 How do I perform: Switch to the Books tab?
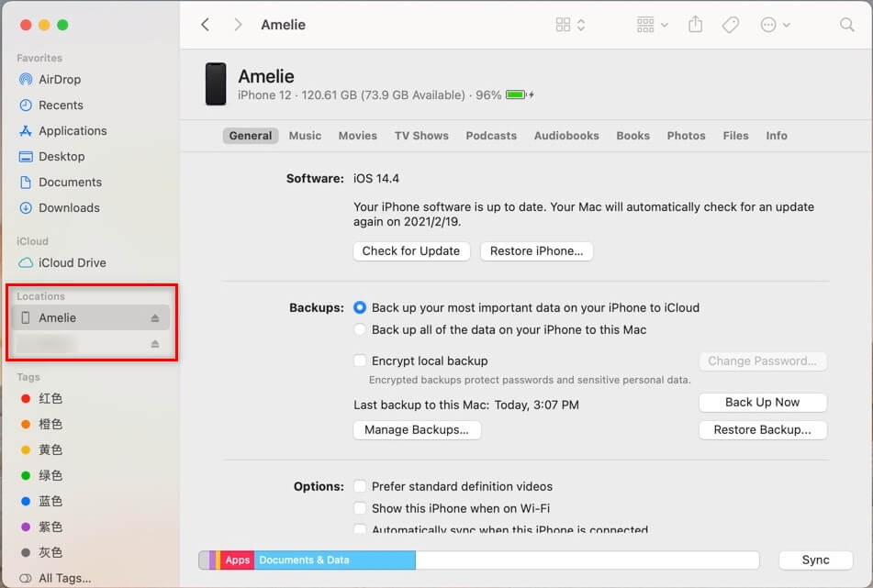pyautogui.click(x=633, y=136)
